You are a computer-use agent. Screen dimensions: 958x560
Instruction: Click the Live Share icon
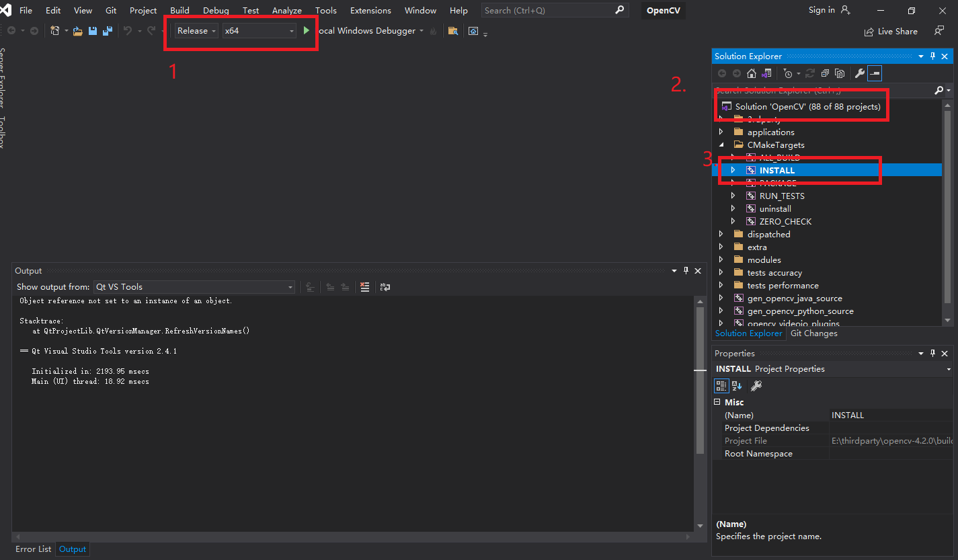click(x=869, y=32)
